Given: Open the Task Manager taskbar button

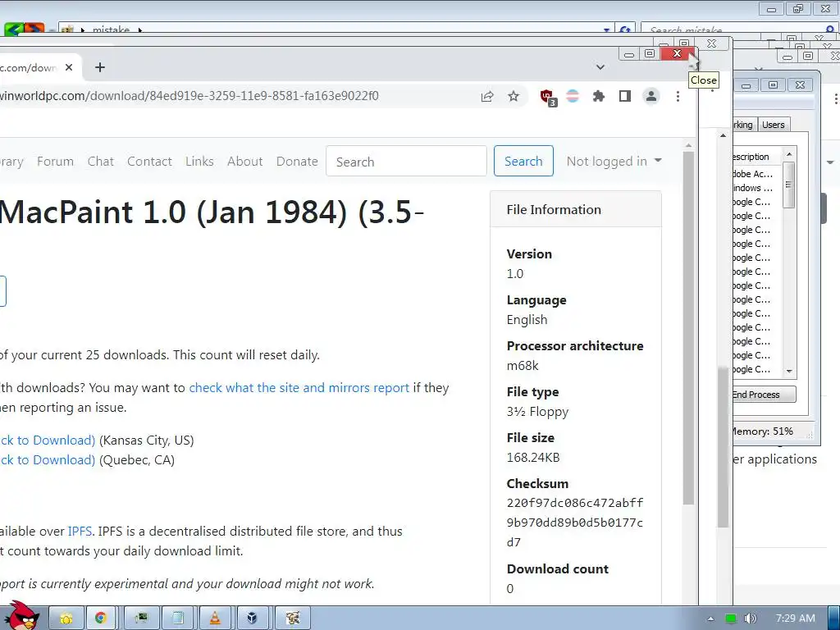Looking at the screenshot, I should [141, 619].
